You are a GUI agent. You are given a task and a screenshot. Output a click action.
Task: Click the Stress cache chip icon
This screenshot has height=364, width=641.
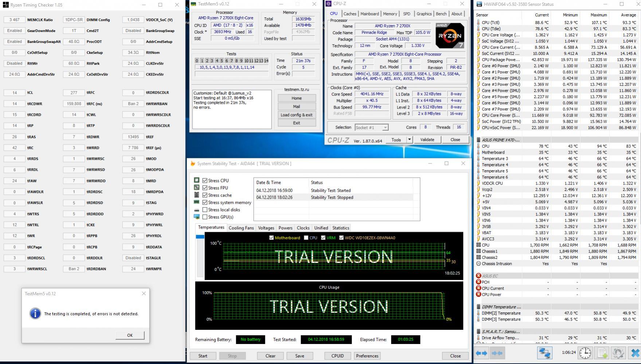197,195
